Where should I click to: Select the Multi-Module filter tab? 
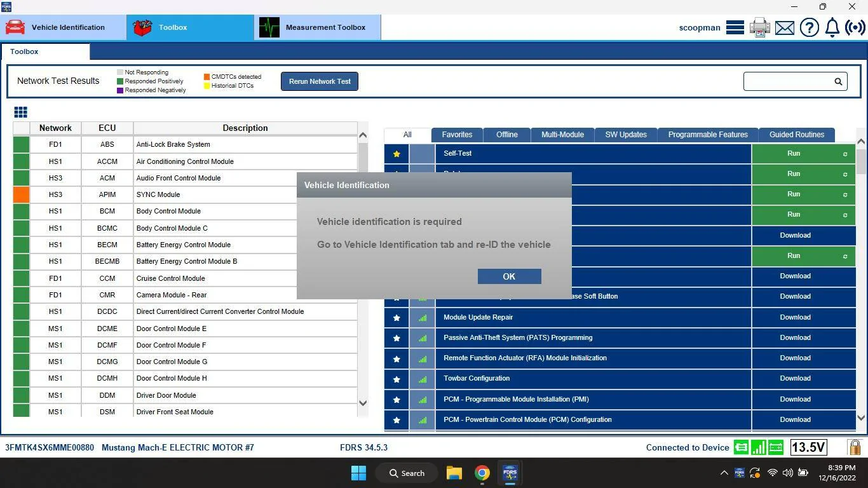pyautogui.click(x=562, y=135)
